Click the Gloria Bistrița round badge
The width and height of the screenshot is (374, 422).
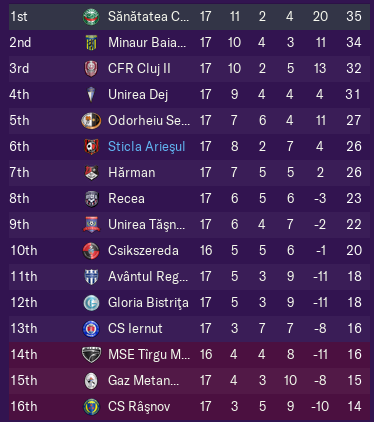coord(91,303)
